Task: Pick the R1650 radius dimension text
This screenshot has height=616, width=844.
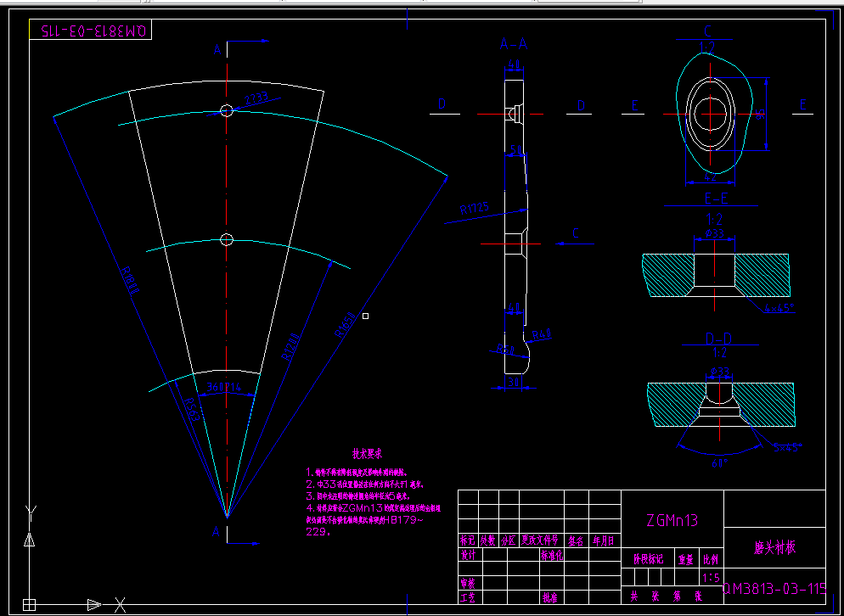Action: pyautogui.click(x=345, y=324)
